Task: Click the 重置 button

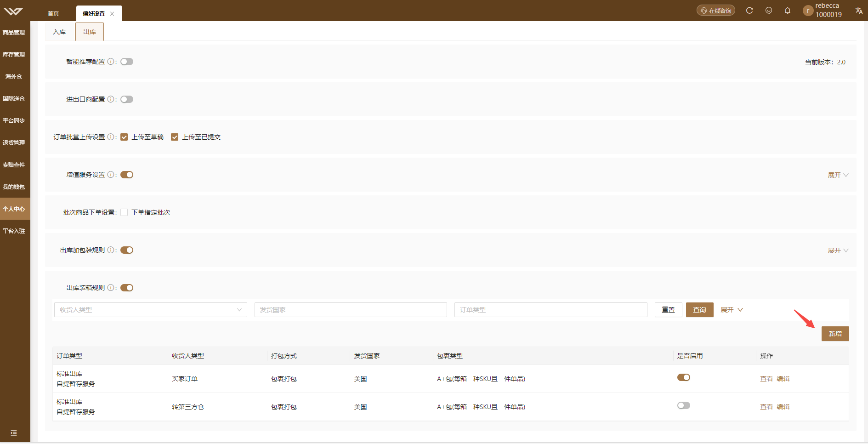Action: click(669, 310)
